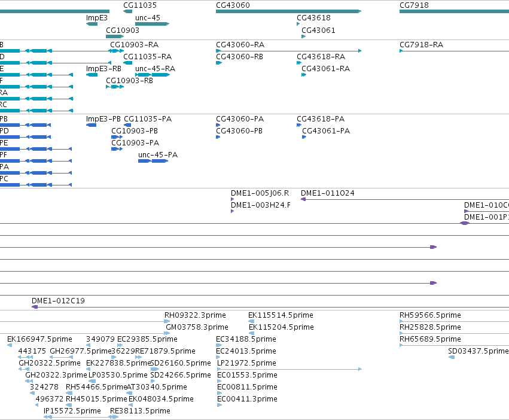This screenshot has width=509, height=420.
Task: Select clone DME1-012C19
Action: (x=58, y=301)
